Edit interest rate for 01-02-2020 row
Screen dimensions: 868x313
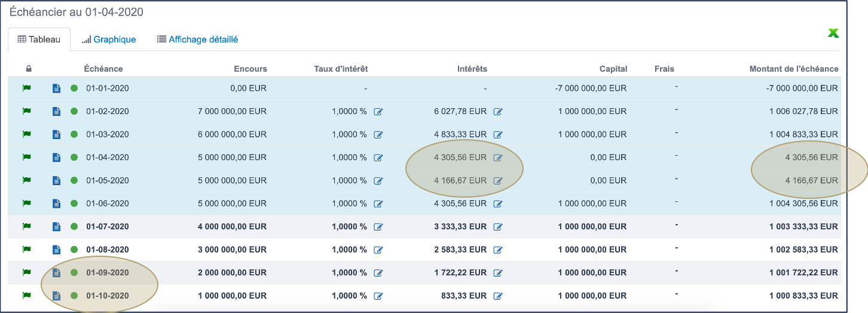click(378, 112)
